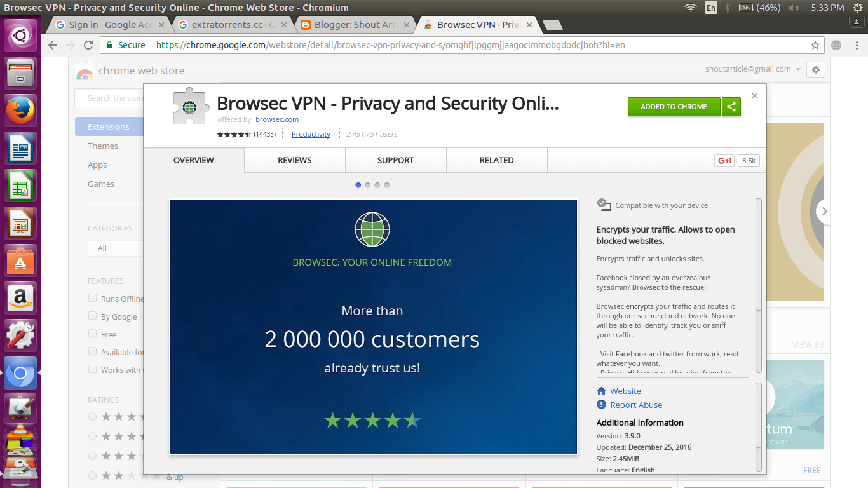Open the extension Website link

(625, 391)
